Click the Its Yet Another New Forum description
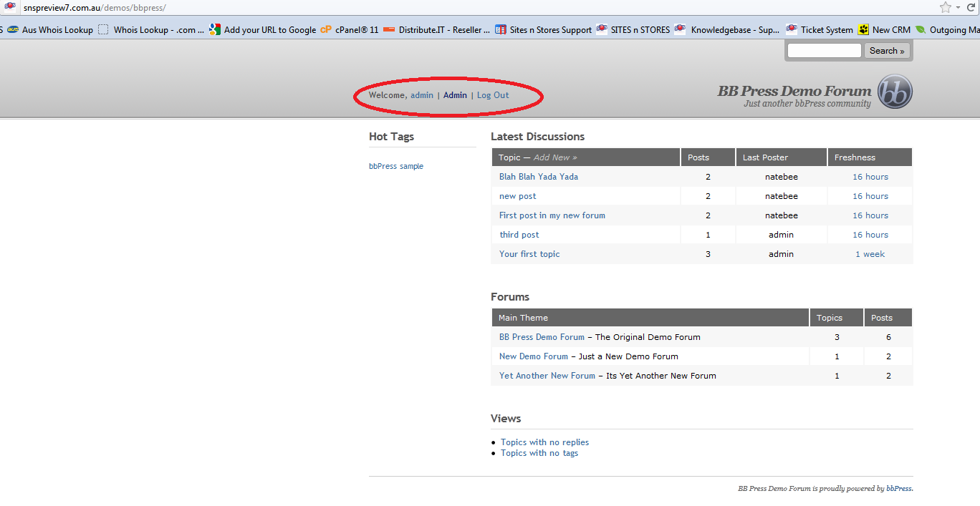980x506 pixels. click(660, 376)
